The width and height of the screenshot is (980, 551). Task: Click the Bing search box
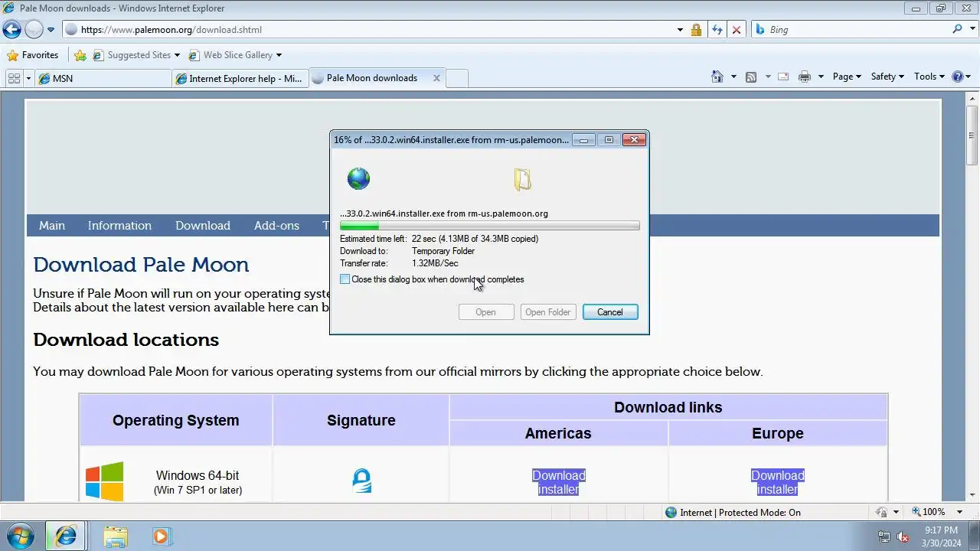coord(850,30)
